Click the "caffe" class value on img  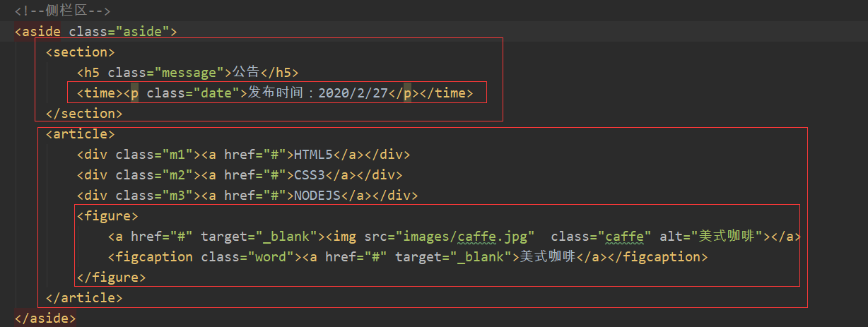click(624, 237)
